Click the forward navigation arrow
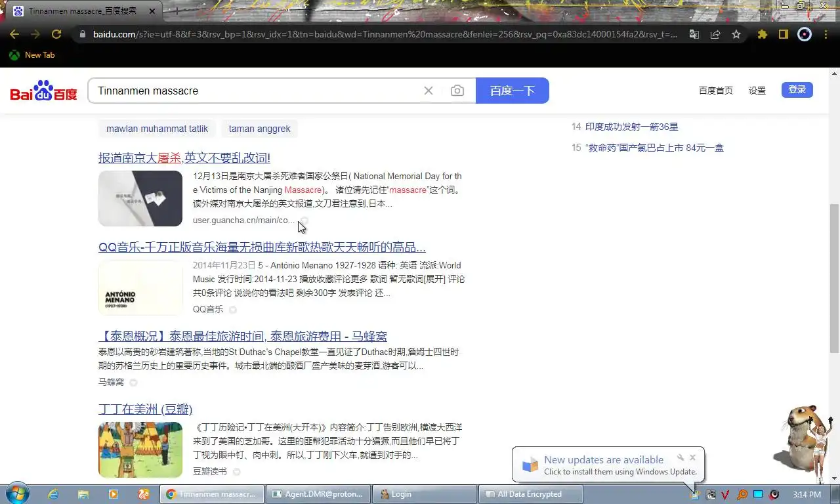 click(35, 34)
